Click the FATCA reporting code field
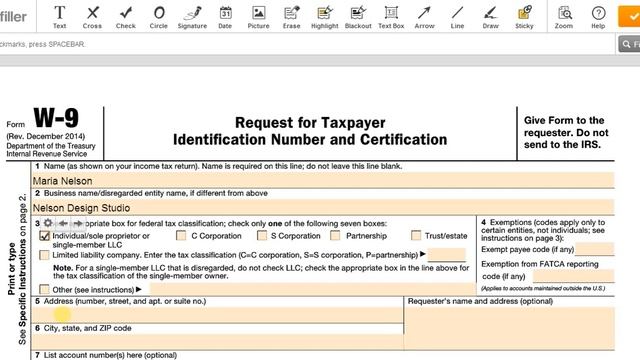Screen dimensions: 640x360 573,276
